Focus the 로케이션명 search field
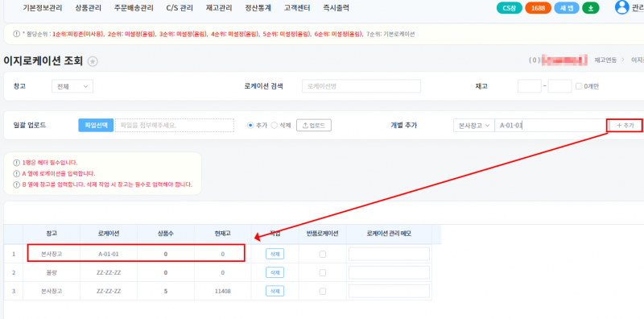644x319 pixels. point(361,86)
